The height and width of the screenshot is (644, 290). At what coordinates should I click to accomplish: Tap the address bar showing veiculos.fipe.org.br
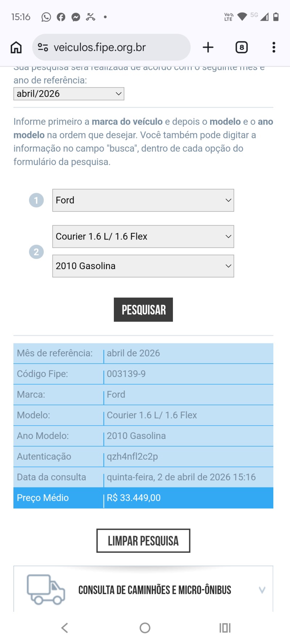(111, 47)
